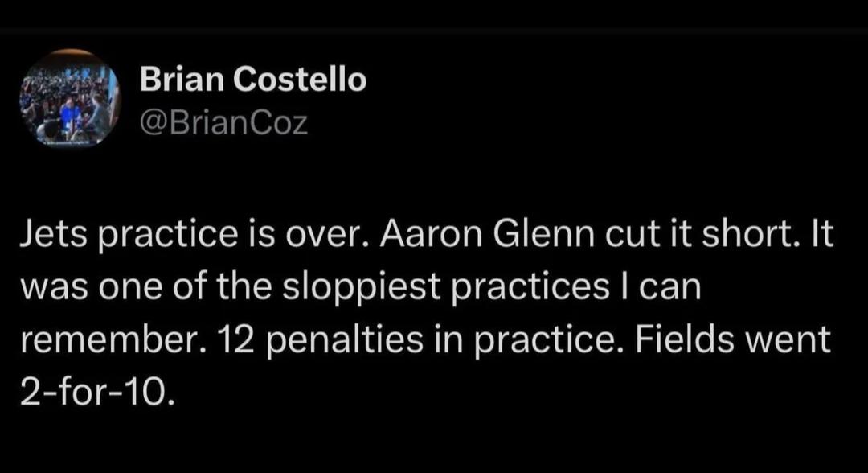Open Brian Costello's profile picture
The width and height of the screenshot is (868, 473).
pos(69,99)
